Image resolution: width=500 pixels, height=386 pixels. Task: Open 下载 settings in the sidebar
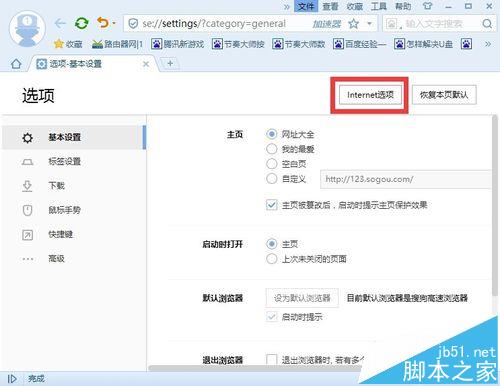74,186
